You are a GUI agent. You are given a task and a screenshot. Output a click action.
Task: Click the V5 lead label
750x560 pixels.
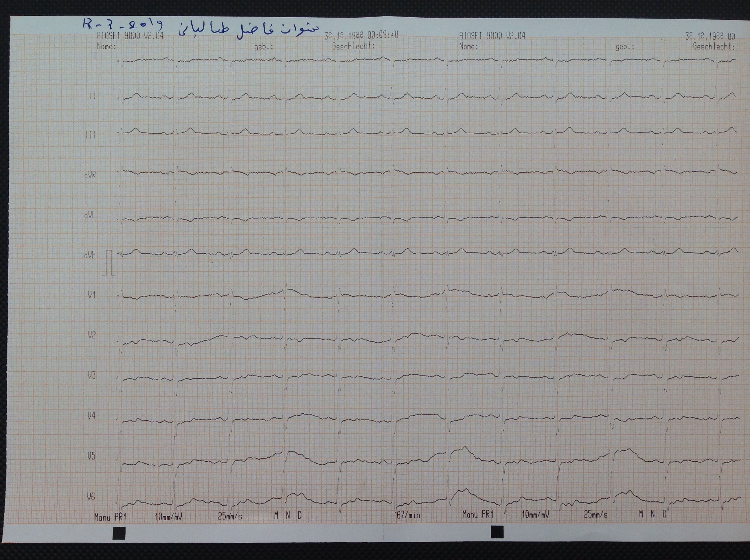pos(91,456)
